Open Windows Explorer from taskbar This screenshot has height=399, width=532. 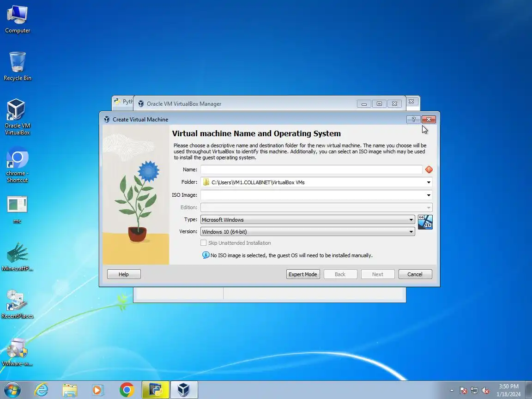click(x=70, y=390)
